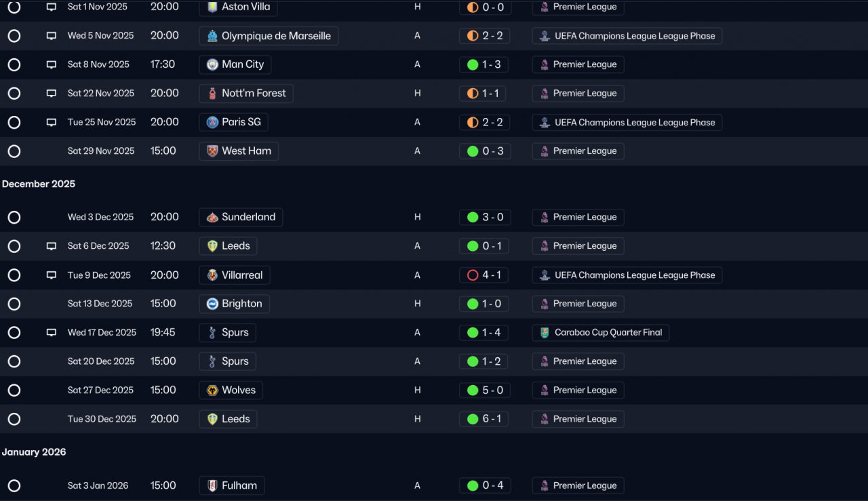
Task: Open the Carabao Cup Quarter Final competition link
Action: [x=601, y=333]
